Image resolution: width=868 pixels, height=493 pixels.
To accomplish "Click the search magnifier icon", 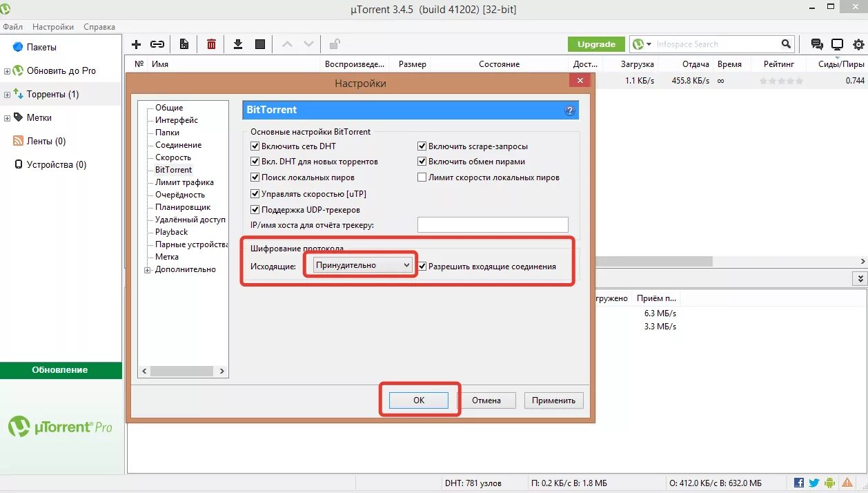I will pos(787,44).
